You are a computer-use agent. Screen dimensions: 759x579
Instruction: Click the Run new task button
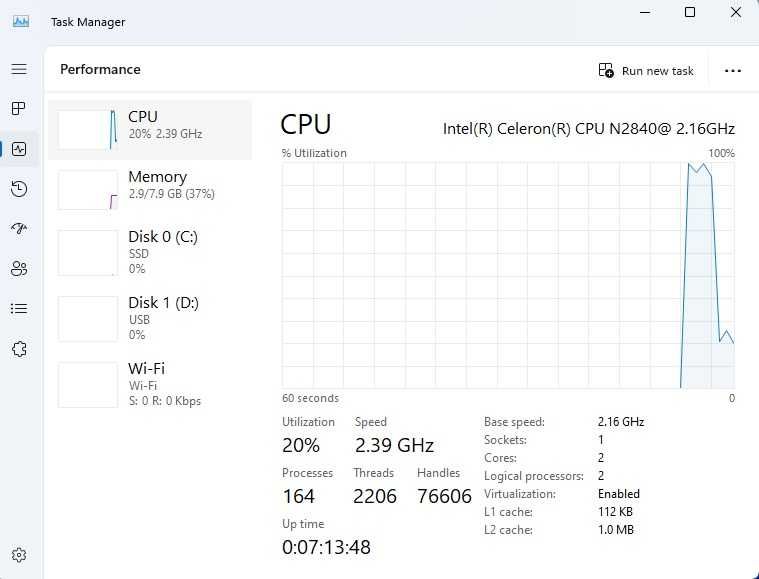pos(646,71)
